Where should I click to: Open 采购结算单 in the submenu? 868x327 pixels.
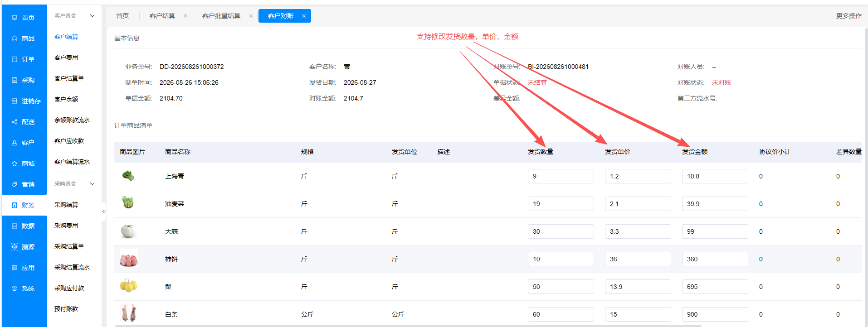pyautogui.click(x=69, y=246)
